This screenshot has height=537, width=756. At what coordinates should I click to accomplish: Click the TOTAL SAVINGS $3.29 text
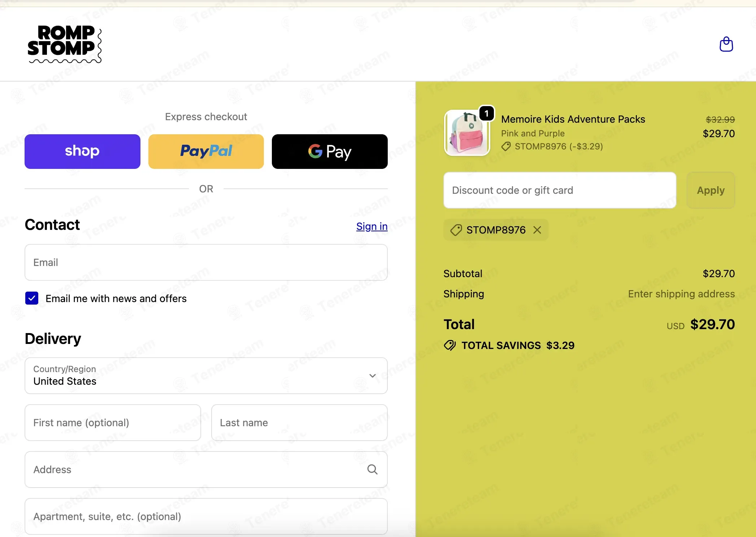[x=518, y=345]
